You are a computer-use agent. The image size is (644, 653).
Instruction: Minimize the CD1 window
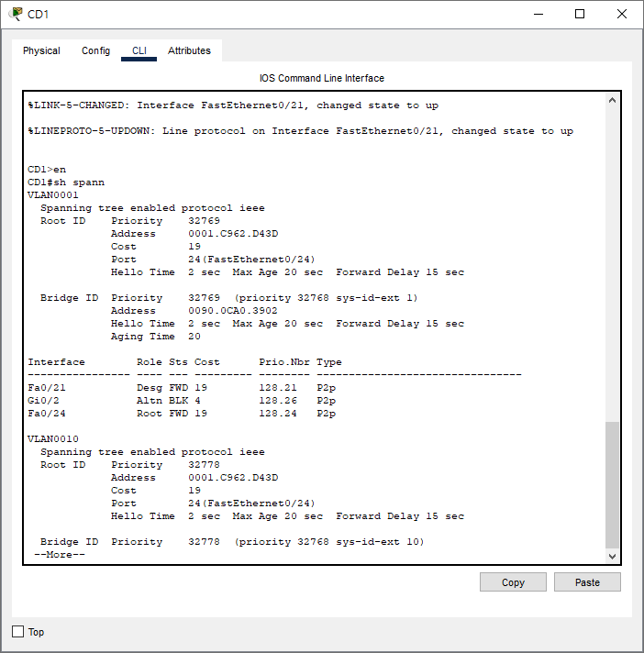coord(539,14)
